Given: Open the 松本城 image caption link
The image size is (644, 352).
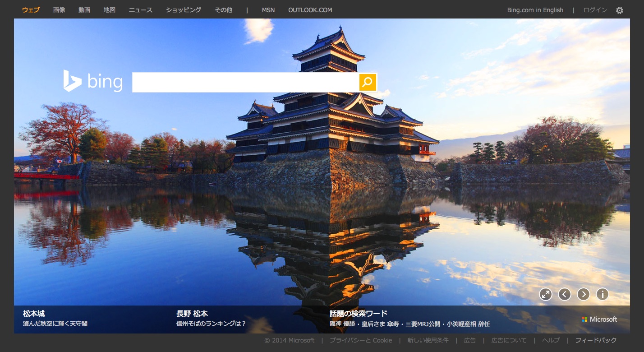Looking at the screenshot, I should [x=34, y=314].
